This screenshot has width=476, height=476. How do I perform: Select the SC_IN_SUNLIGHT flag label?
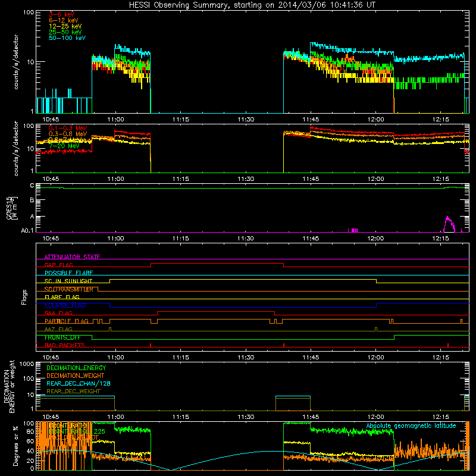tap(68, 281)
